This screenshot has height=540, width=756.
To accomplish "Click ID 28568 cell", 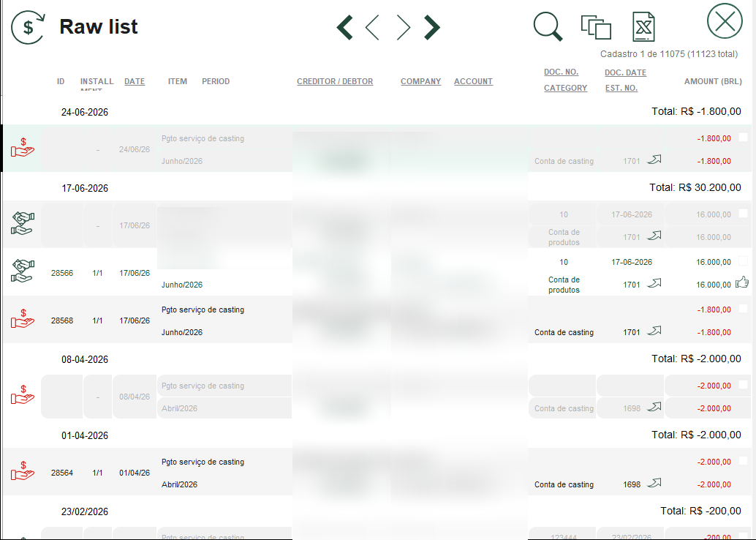I will point(62,321).
